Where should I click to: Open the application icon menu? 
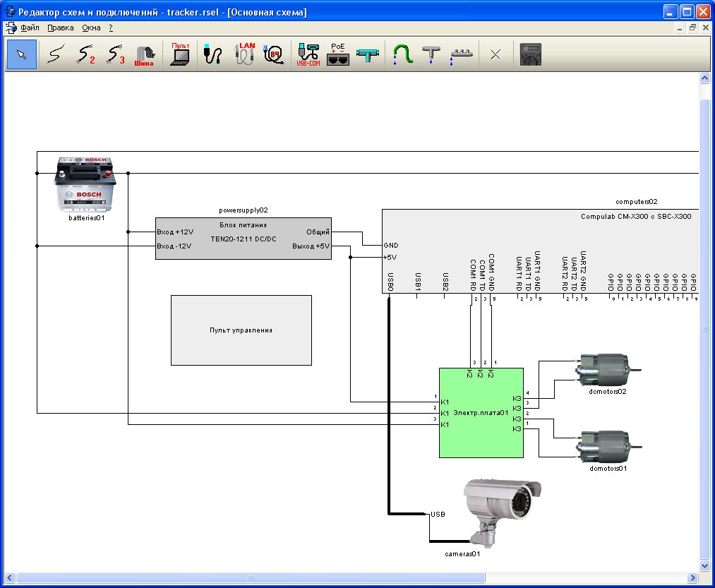[x=11, y=28]
